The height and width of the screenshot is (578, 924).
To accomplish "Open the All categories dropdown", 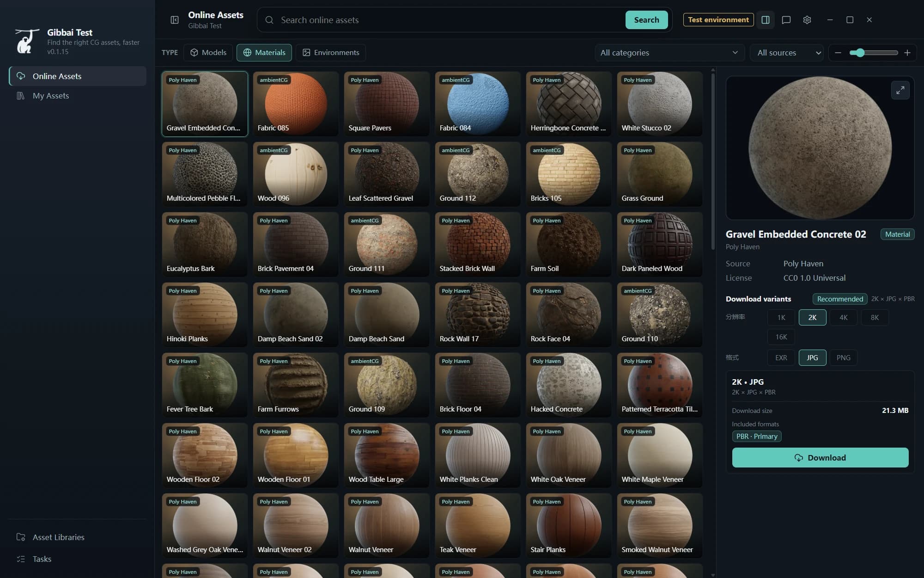I will (669, 53).
